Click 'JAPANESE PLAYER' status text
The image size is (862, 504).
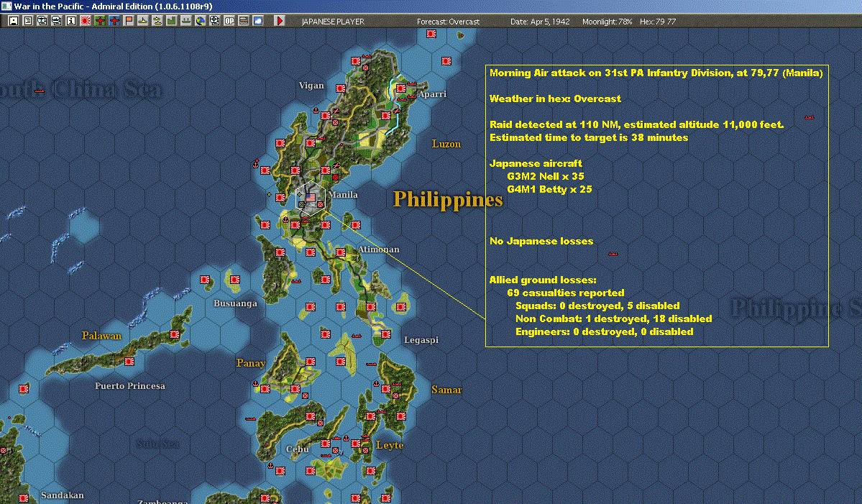333,22
